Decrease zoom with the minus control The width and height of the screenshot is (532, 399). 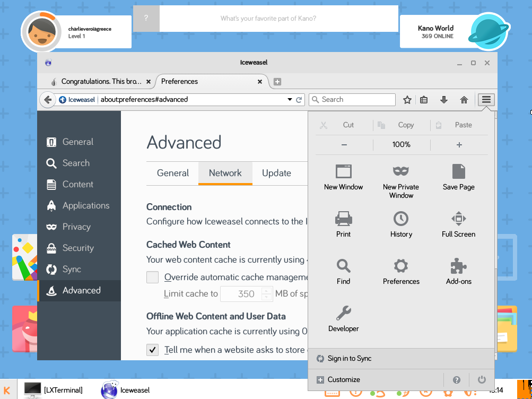[x=344, y=144]
